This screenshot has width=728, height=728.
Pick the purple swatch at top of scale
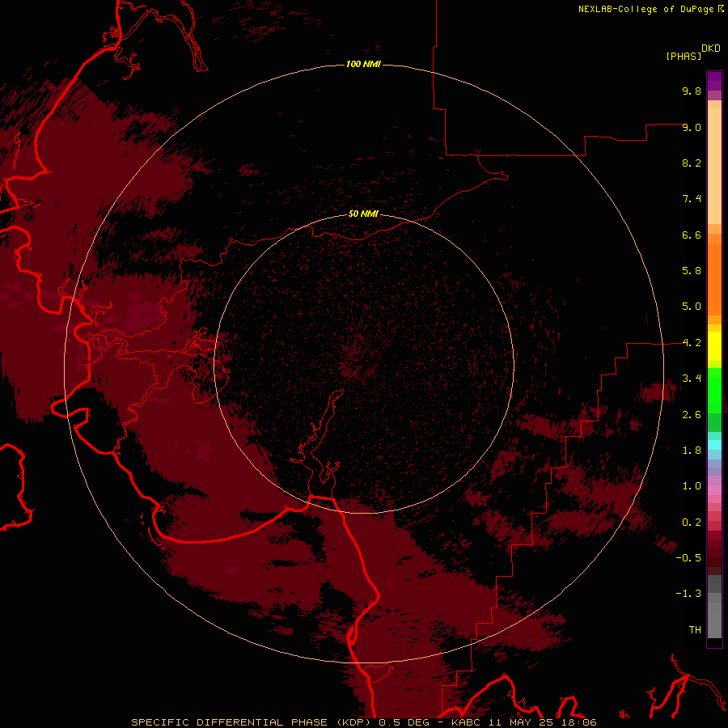pos(714,81)
